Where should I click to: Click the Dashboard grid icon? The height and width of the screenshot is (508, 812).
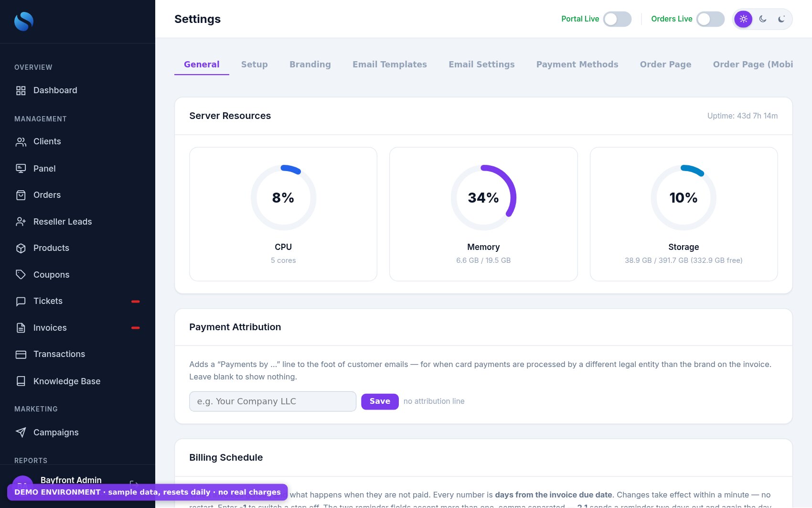point(21,90)
